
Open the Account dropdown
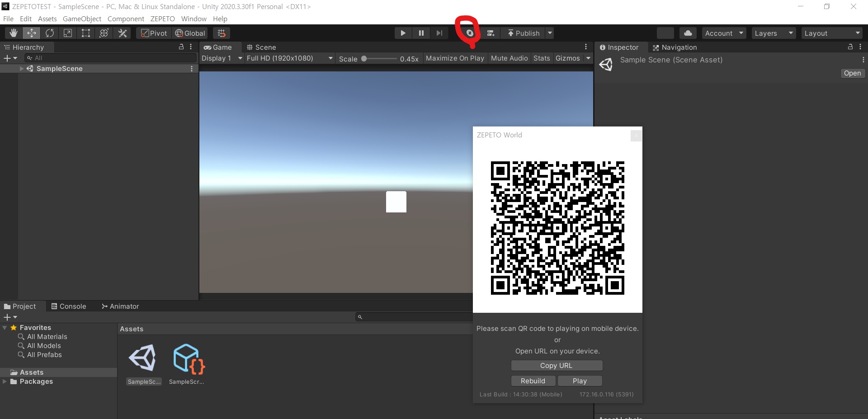click(724, 33)
